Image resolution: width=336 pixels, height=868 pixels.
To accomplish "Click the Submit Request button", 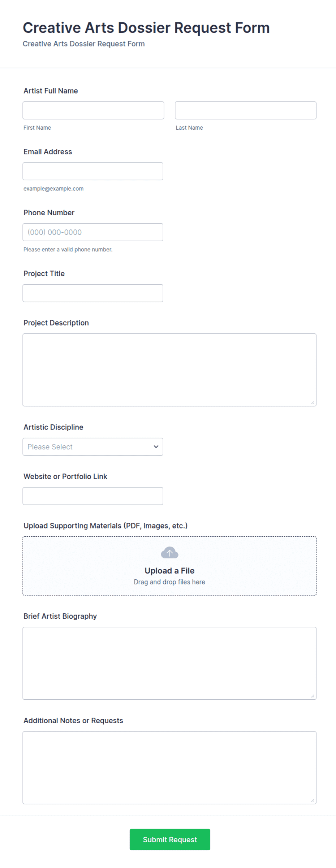I will click(170, 839).
